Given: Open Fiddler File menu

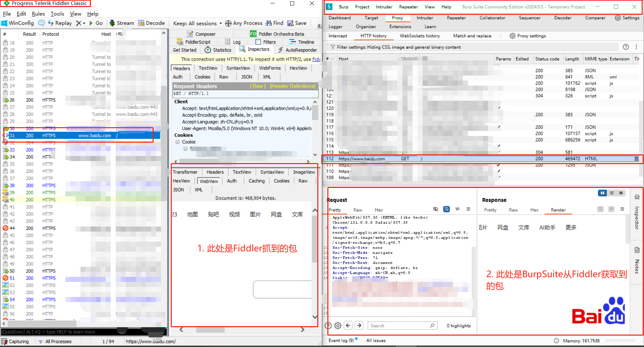Looking at the screenshot, I should [7, 14].
